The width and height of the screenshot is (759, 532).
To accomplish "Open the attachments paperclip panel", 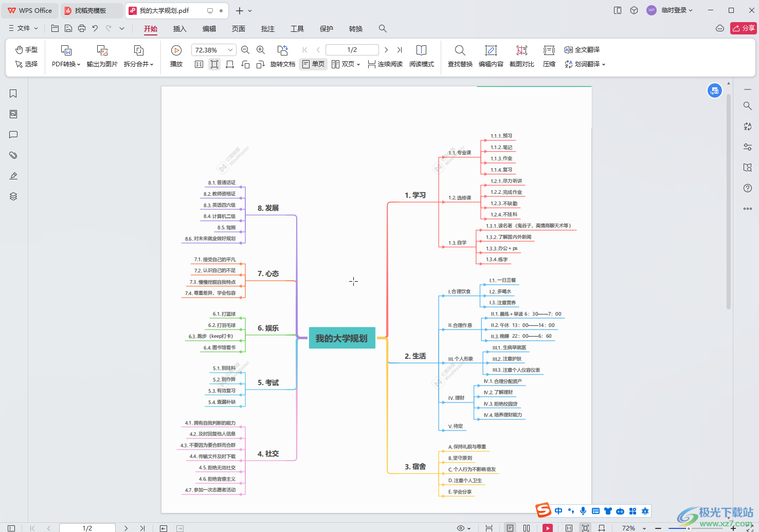I will (x=13, y=155).
